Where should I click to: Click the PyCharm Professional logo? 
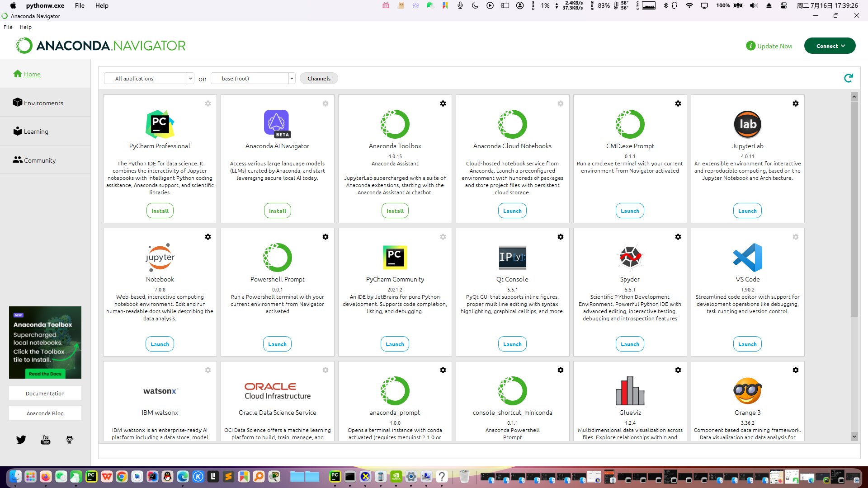(x=160, y=124)
